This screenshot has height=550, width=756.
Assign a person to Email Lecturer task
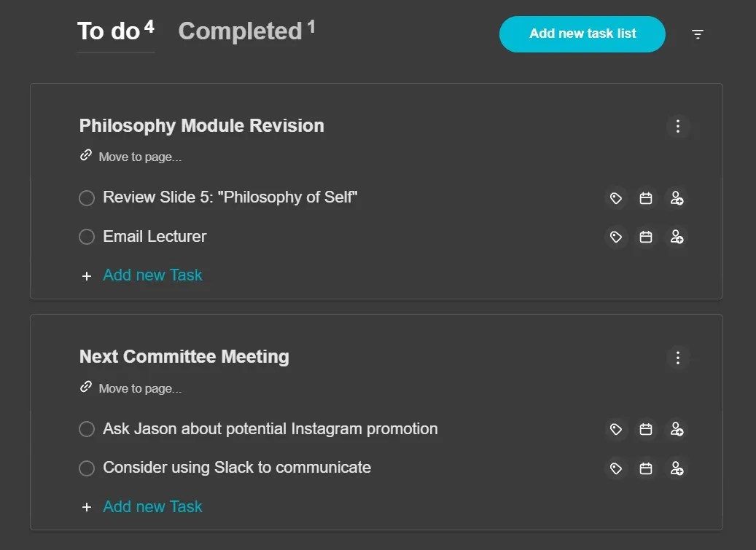pyautogui.click(x=677, y=237)
